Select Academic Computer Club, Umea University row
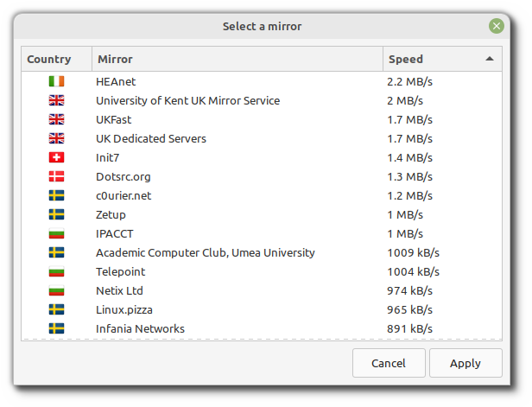This screenshot has height=407, width=532. click(x=205, y=252)
